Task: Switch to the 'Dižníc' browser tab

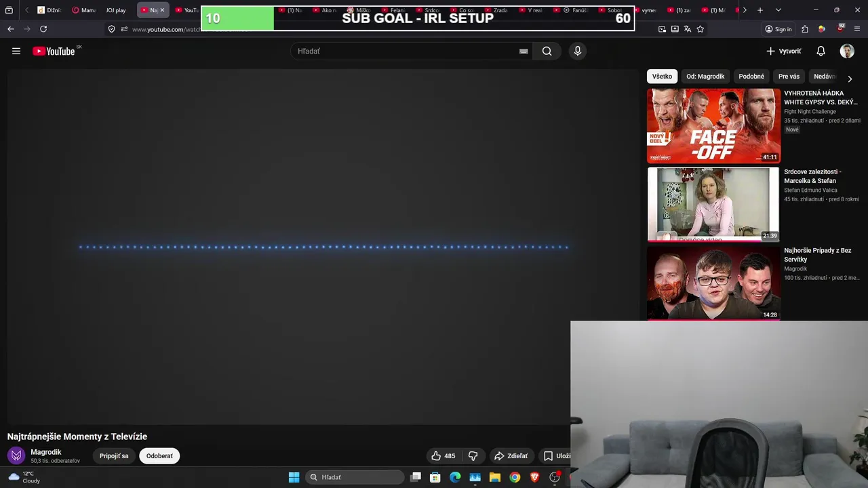Action: (49, 10)
